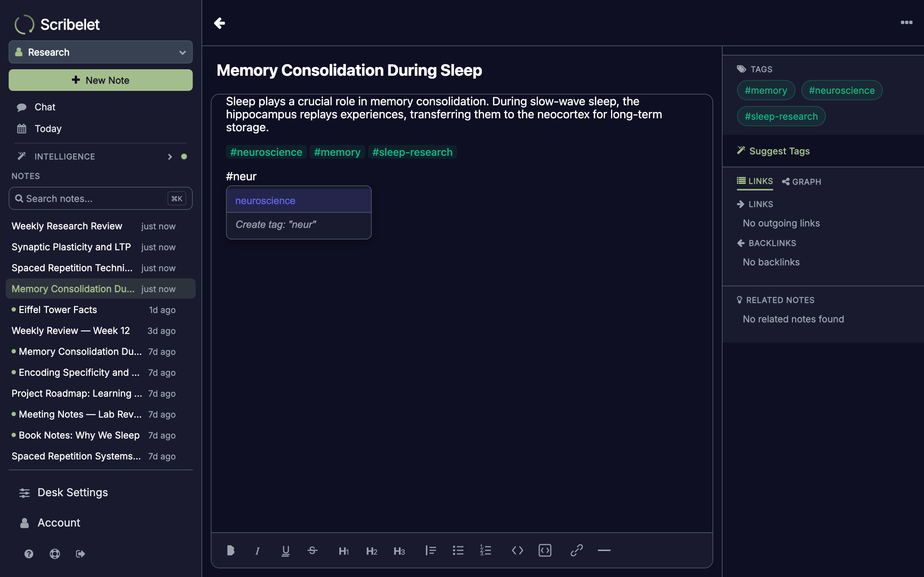Expand the Intelligence section chevron
The image size is (924, 577).
[170, 157]
